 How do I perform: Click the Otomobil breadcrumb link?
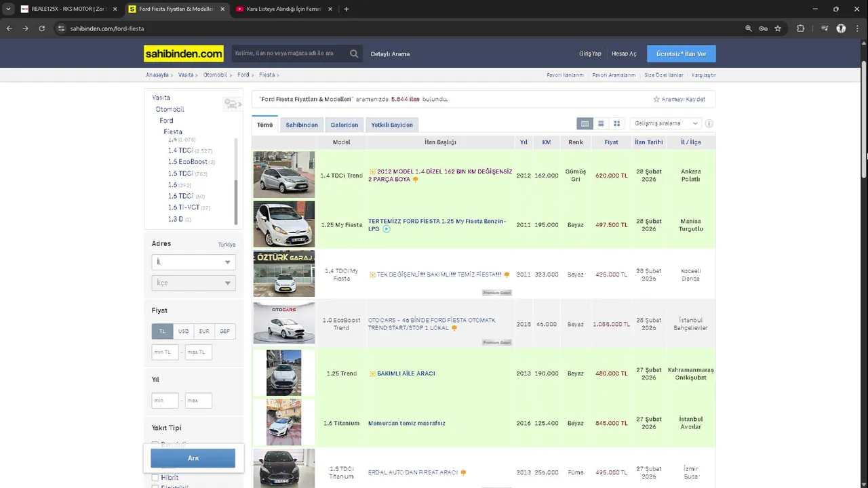click(x=215, y=75)
